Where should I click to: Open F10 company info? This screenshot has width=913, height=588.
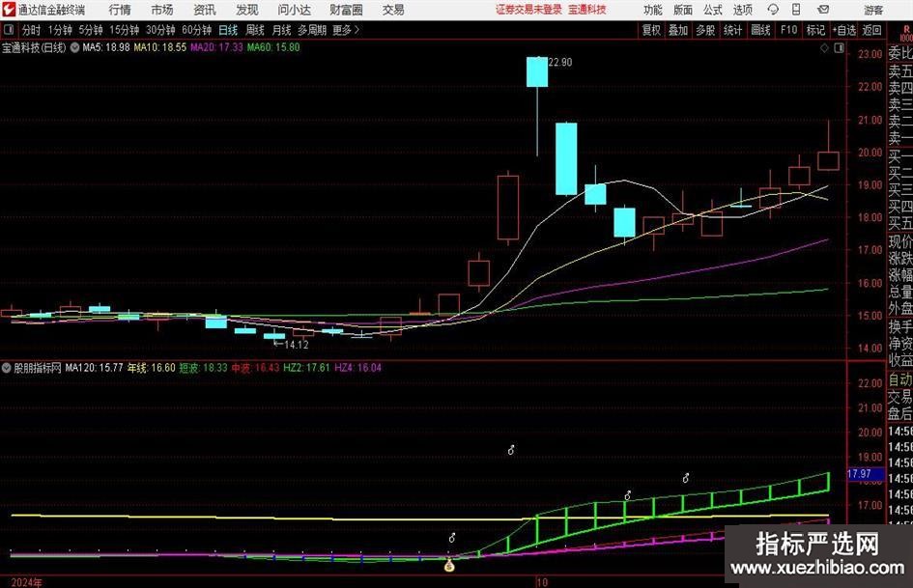tap(788, 30)
